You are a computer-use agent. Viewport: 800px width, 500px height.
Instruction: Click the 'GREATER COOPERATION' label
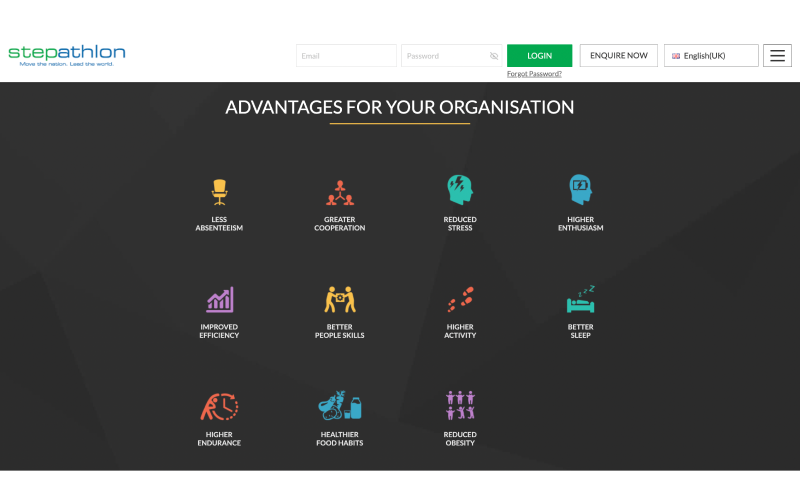tap(340, 224)
